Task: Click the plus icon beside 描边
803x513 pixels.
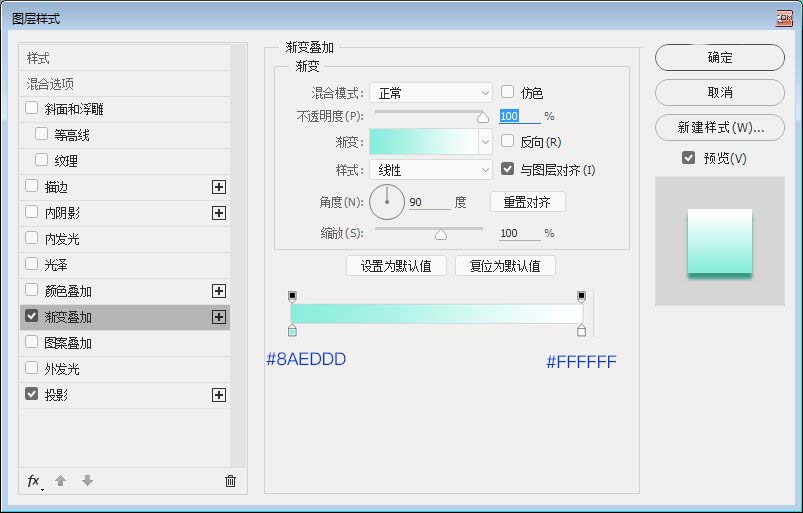Action: click(219, 187)
